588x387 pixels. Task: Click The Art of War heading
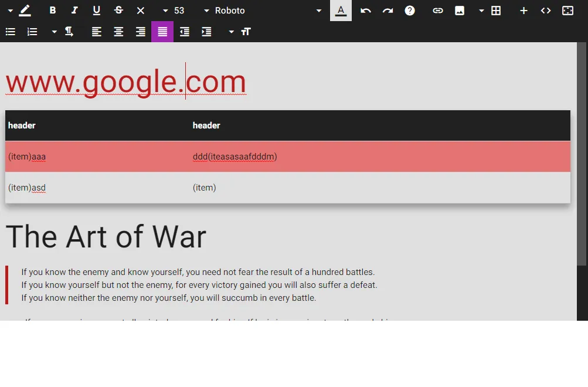click(x=106, y=237)
